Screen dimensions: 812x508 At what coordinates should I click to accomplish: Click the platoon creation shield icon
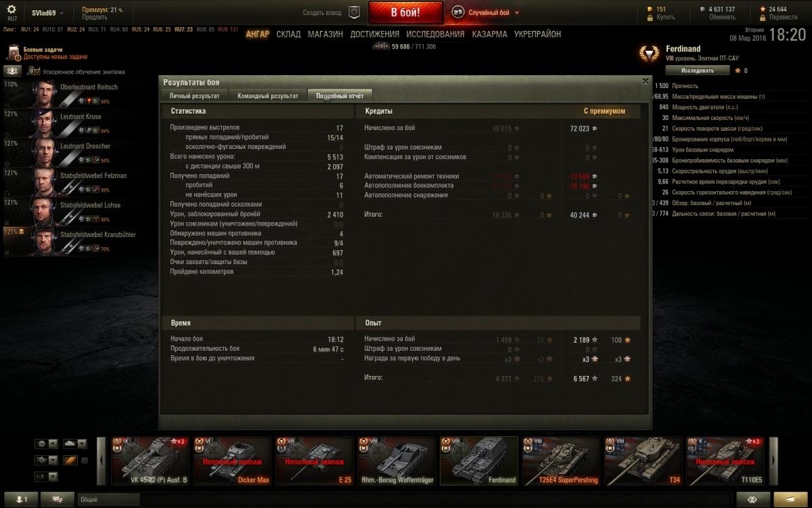pyautogui.click(x=355, y=12)
